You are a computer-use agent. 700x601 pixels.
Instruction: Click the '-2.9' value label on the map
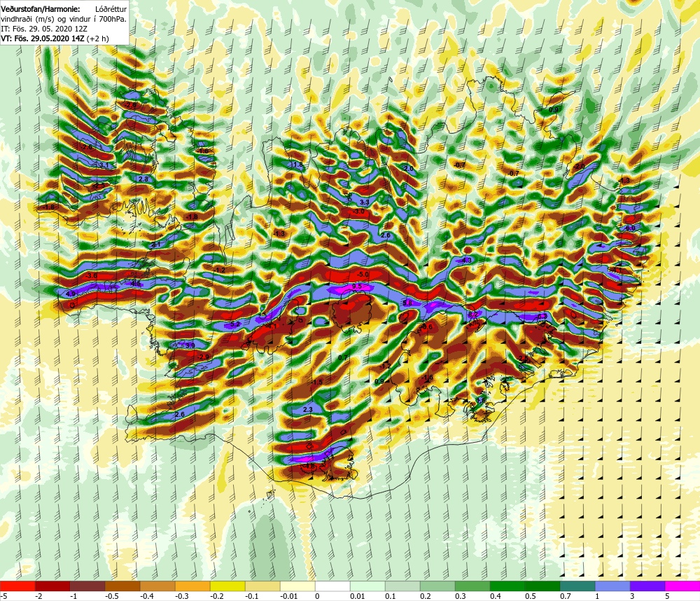tap(203, 357)
